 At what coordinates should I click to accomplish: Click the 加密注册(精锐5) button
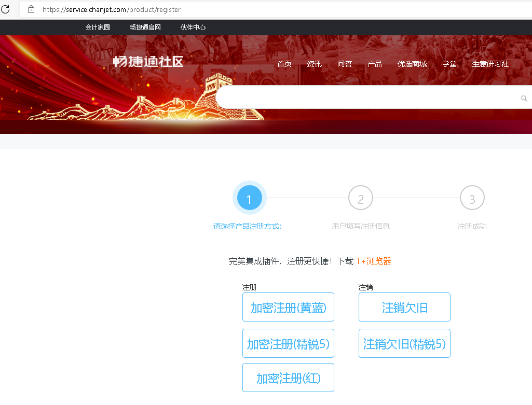pos(289,343)
